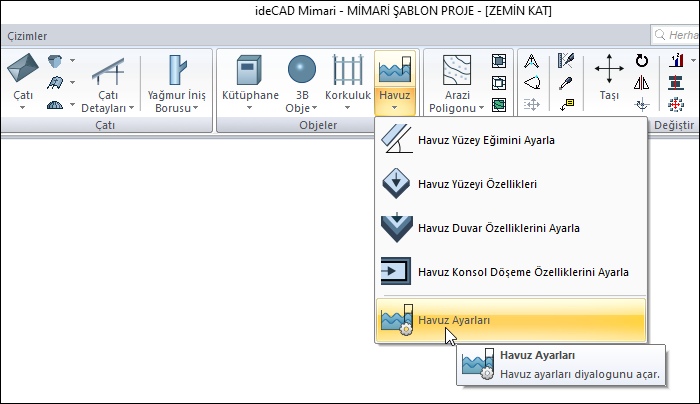Viewport: 700px width, 404px height.
Task: Click the small dome roof icon at bottom
Action: (x=55, y=105)
